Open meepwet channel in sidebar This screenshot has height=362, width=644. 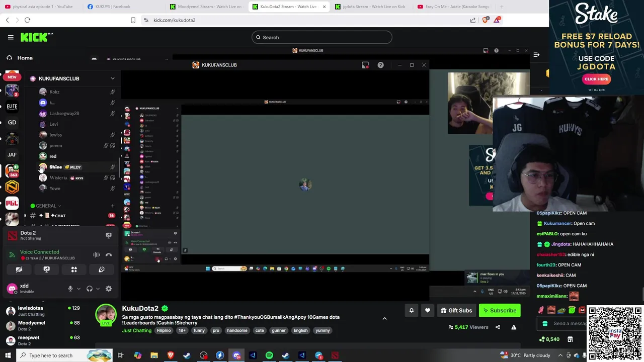pos(43,340)
